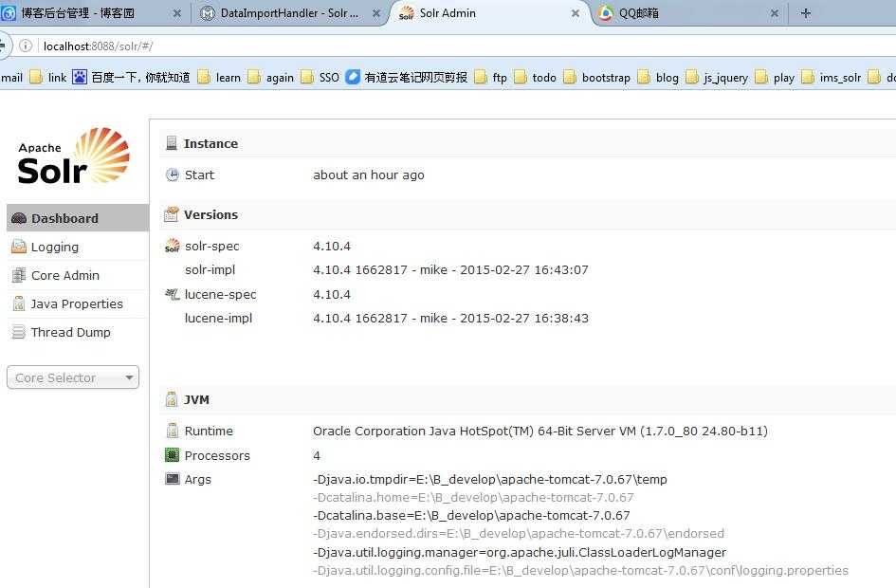Click the Logging folder icon
896x588 pixels.
(x=19, y=247)
